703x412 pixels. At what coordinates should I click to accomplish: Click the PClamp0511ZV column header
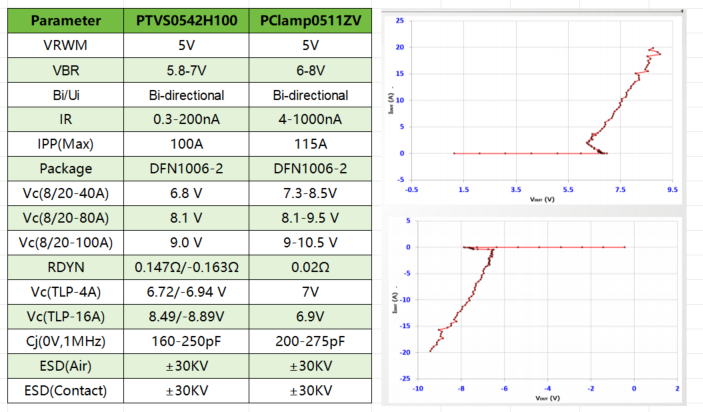tap(312, 21)
